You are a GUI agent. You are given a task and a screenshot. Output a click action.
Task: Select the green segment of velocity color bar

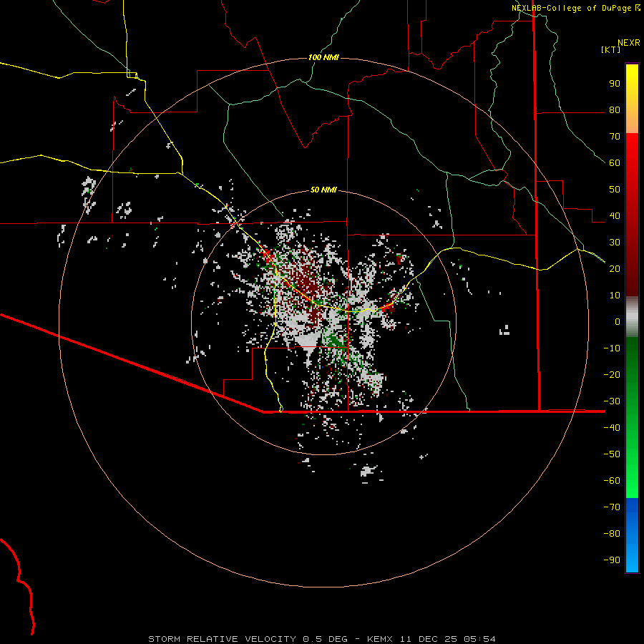(632, 418)
